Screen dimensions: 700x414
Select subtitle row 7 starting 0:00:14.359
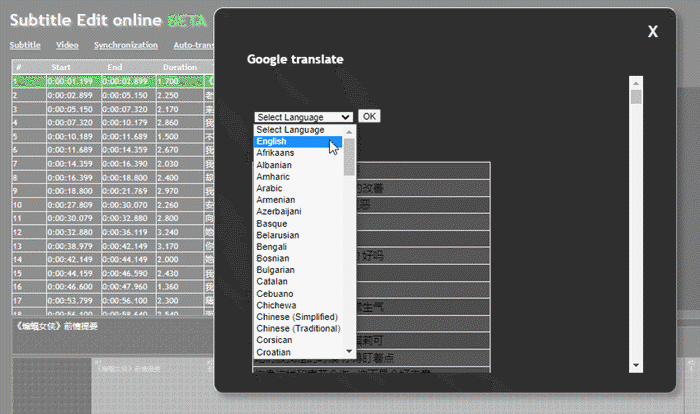point(113,163)
